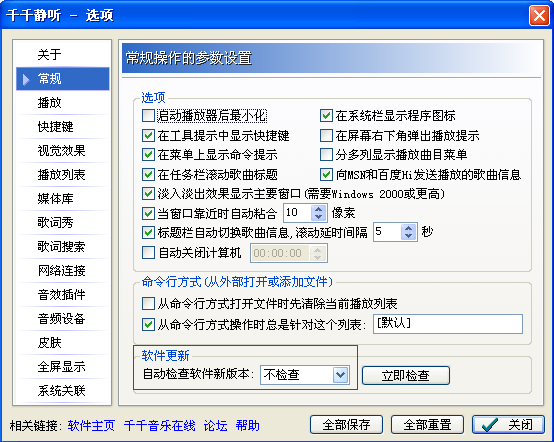
Task: Open 音效插件 settings page
Action: pyautogui.click(x=63, y=295)
